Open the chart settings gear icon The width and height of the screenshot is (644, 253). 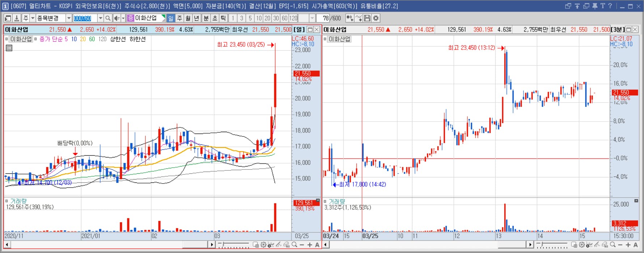pyautogui.click(x=376, y=18)
